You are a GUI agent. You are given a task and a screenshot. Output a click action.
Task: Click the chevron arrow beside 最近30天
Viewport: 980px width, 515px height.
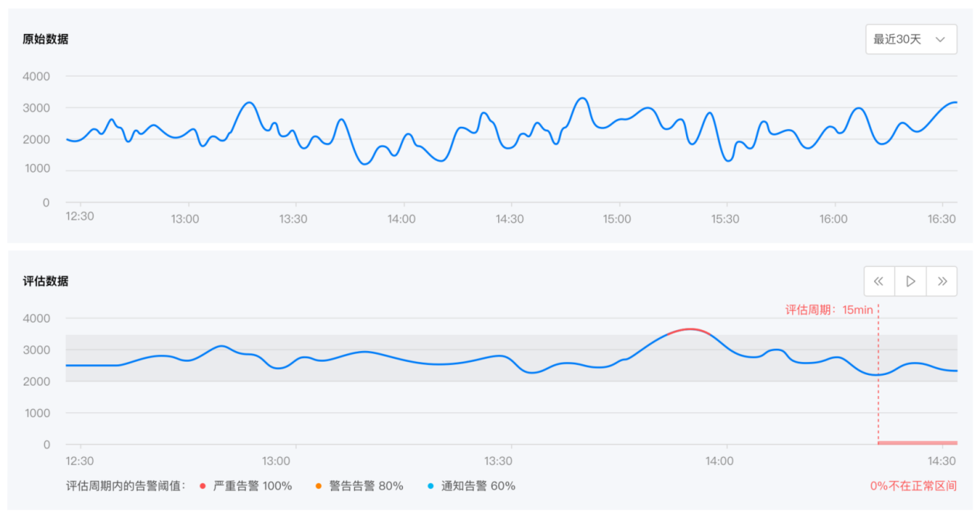[x=940, y=39]
